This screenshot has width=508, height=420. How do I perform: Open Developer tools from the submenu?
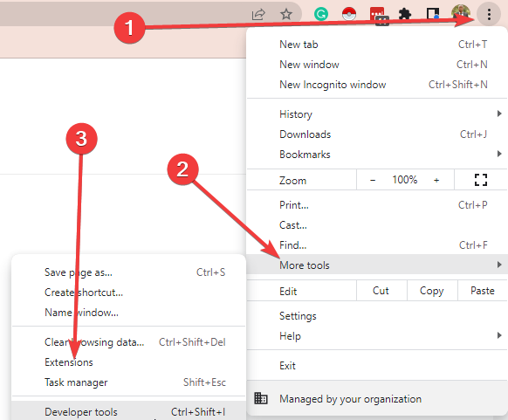128,411
